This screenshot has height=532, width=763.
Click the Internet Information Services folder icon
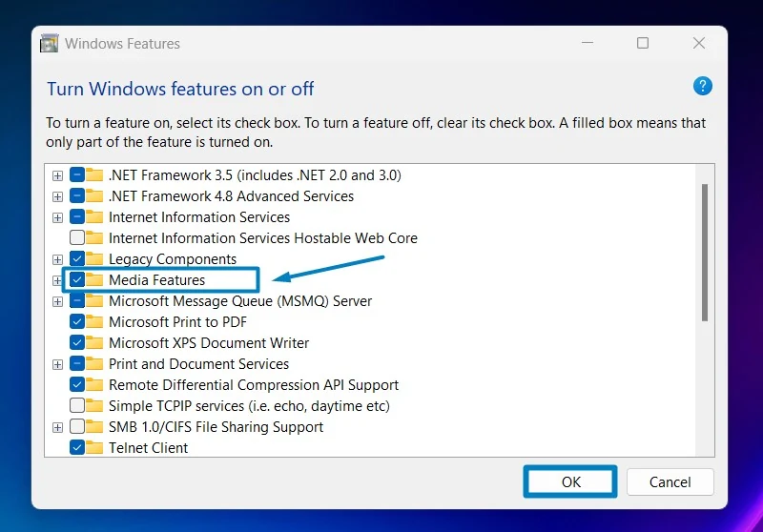point(94,216)
